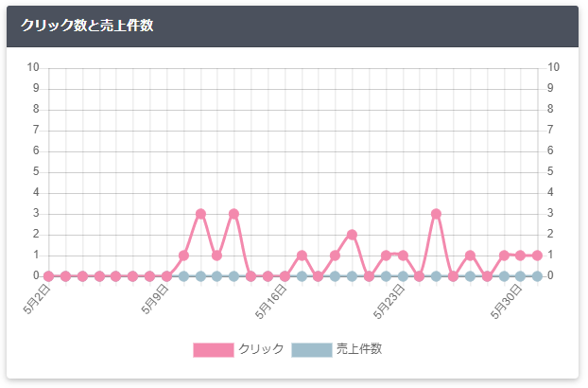This screenshot has height=388, width=588.
Task: Select the click data point valued 2
Action: click(x=352, y=235)
